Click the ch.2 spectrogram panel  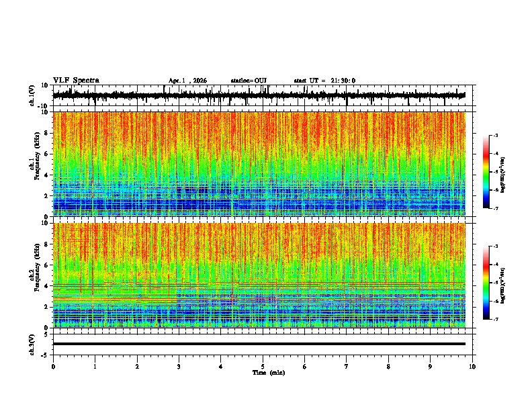click(259, 275)
